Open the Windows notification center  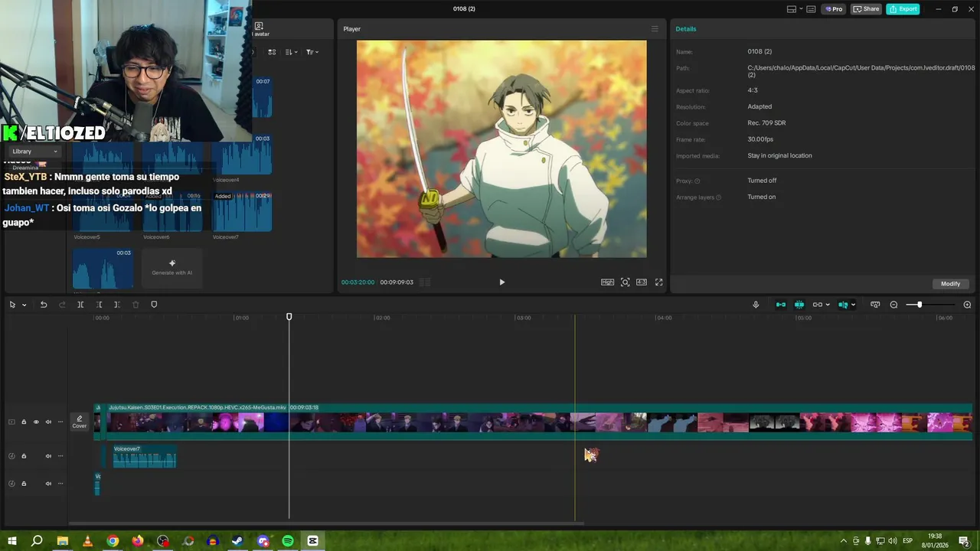click(x=964, y=541)
